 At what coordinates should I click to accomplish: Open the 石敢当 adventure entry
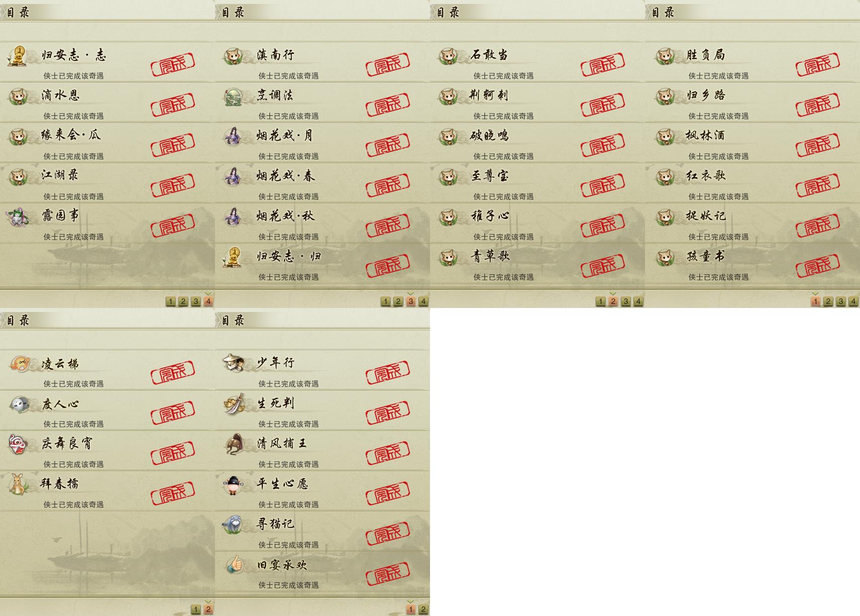point(537,62)
